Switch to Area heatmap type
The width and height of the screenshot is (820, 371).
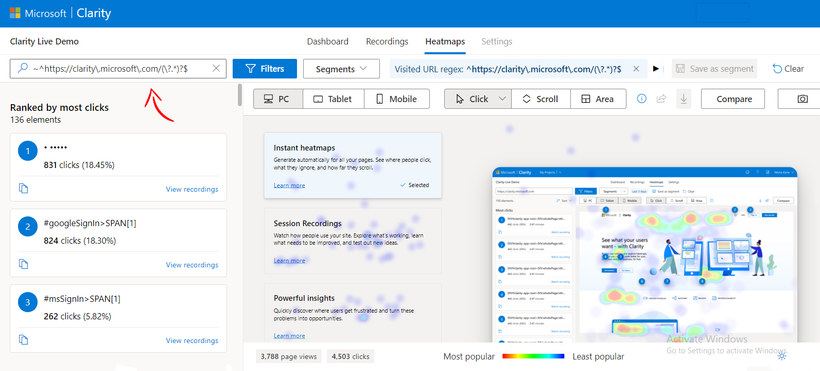(598, 99)
